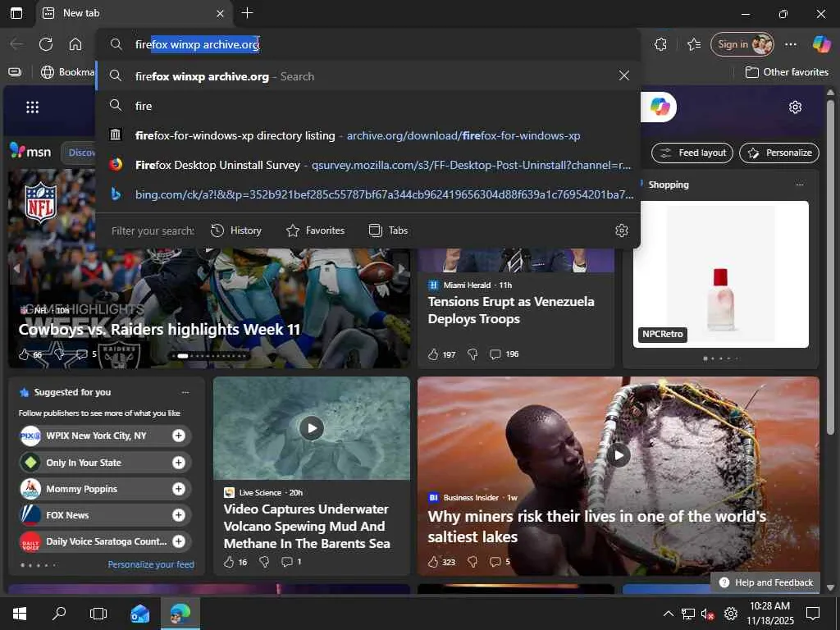Screen dimensions: 840x630
Task: Show hidden system tray icons
Action: (x=668, y=614)
